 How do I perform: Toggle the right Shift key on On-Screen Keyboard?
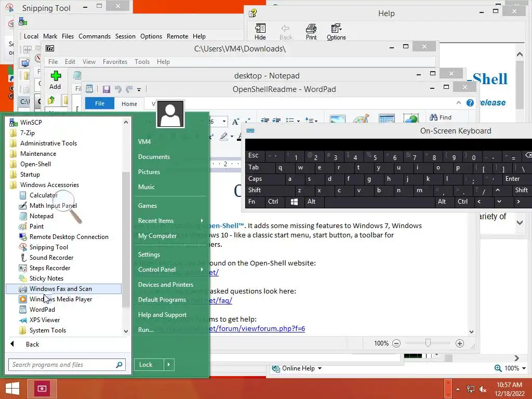521,190
